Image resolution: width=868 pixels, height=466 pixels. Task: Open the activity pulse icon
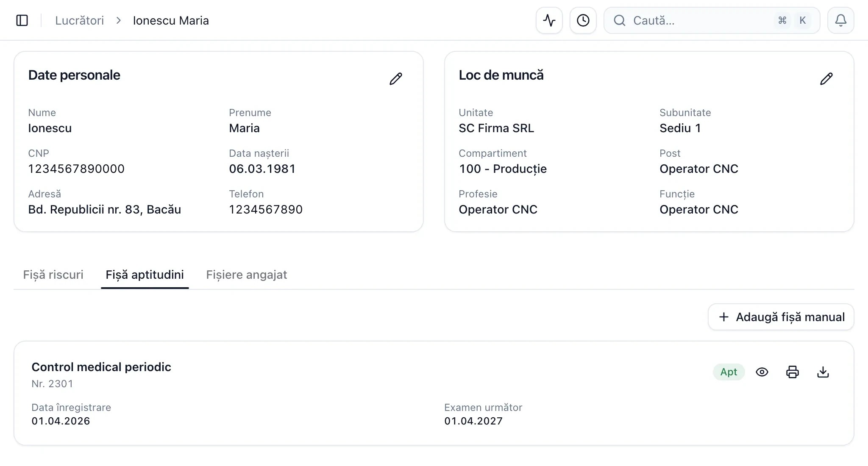[549, 20]
